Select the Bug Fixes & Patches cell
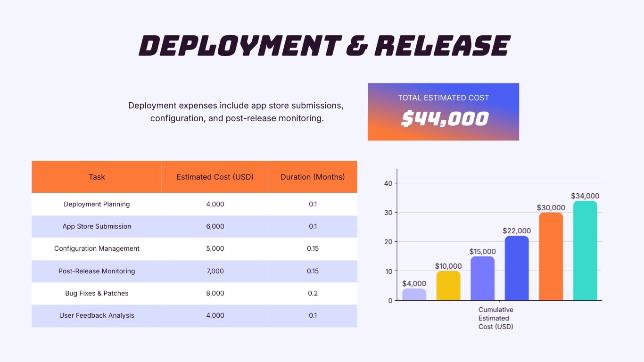 tap(97, 293)
